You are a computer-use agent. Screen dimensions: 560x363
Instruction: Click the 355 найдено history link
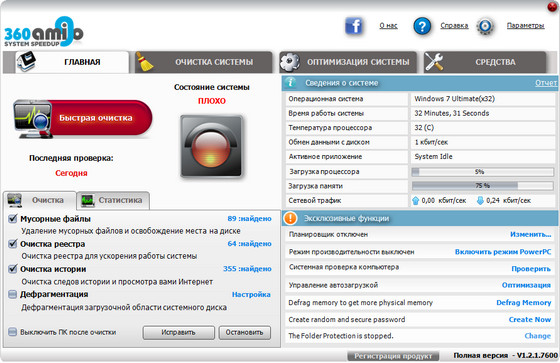point(247,269)
